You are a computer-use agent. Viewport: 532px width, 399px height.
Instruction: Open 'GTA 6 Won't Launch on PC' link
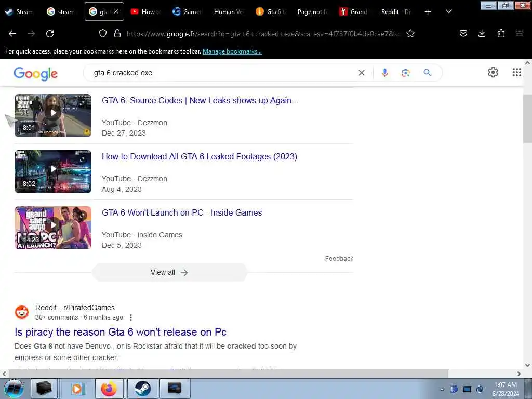tap(182, 212)
